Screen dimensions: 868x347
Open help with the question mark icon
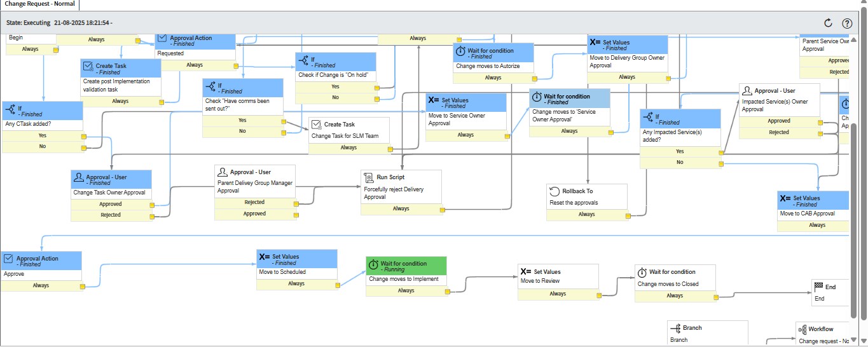click(x=847, y=23)
